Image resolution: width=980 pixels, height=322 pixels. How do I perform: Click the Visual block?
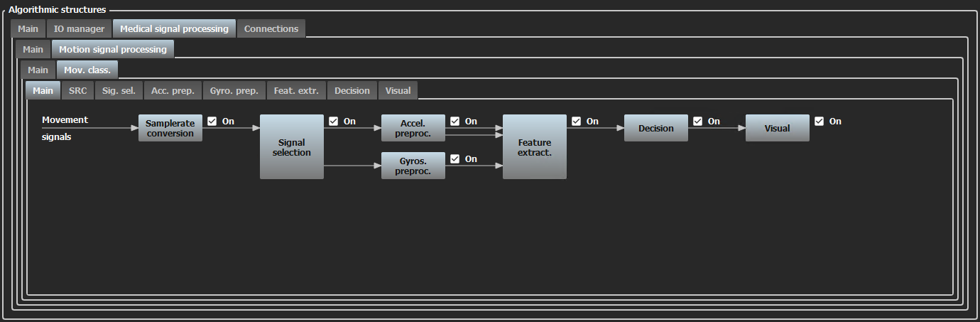777,128
